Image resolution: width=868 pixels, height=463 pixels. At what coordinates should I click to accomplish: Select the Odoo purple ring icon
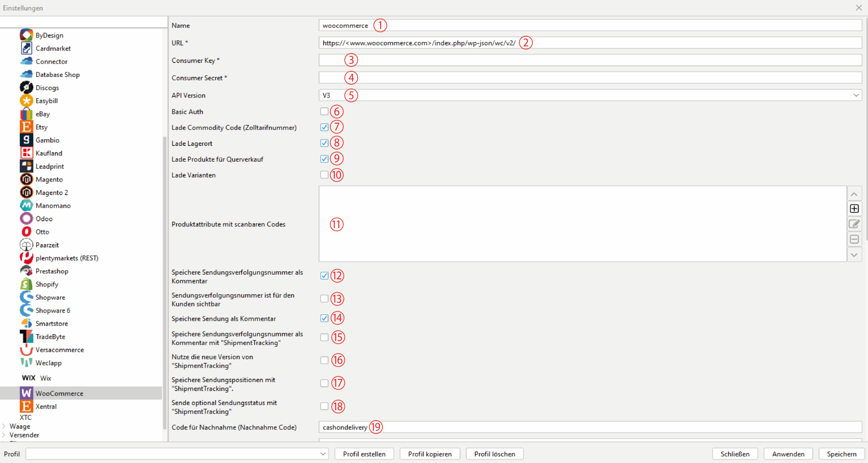[26, 219]
